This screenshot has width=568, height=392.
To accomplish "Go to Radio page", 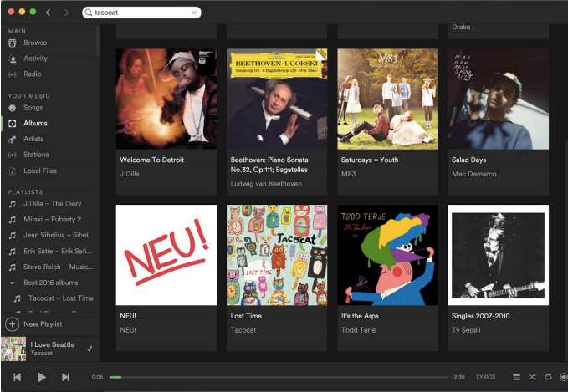I will pos(33,74).
